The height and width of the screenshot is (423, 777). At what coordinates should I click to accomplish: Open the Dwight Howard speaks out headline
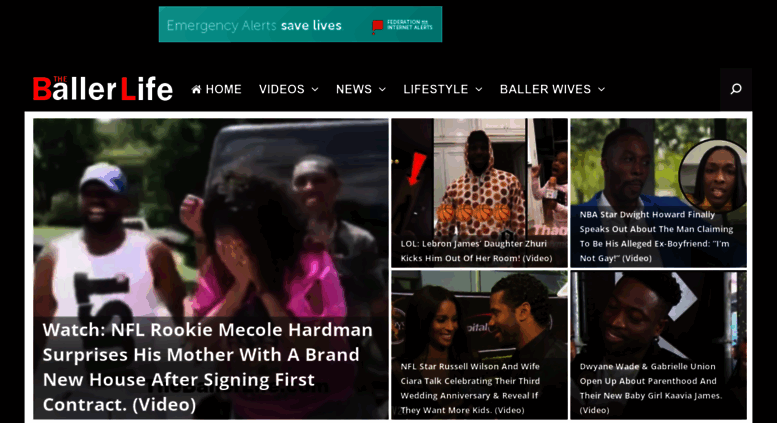656,236
